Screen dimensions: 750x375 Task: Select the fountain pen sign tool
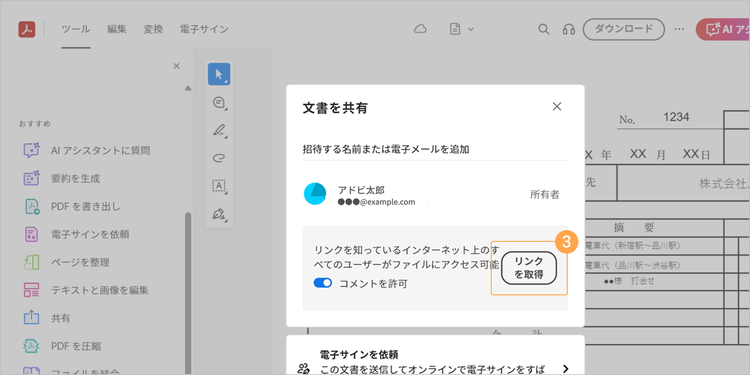click(x=219, y=214)
